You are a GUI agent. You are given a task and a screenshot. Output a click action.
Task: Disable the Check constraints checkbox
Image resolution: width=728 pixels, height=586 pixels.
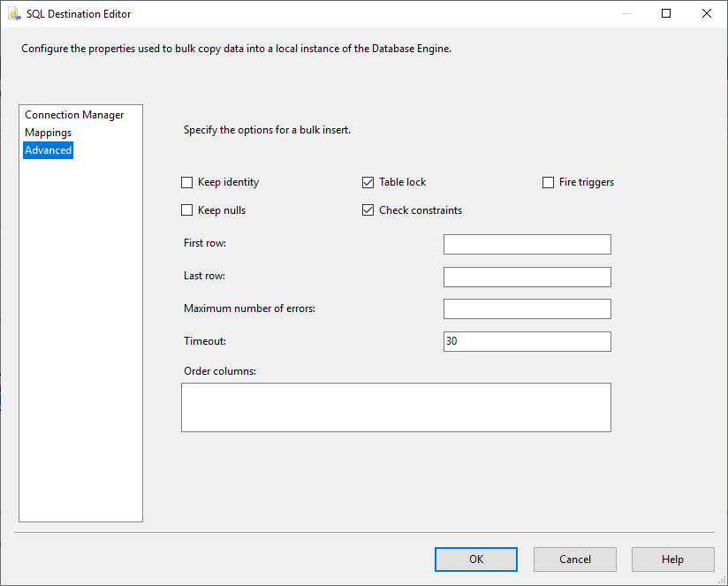[x=368, y=210]
